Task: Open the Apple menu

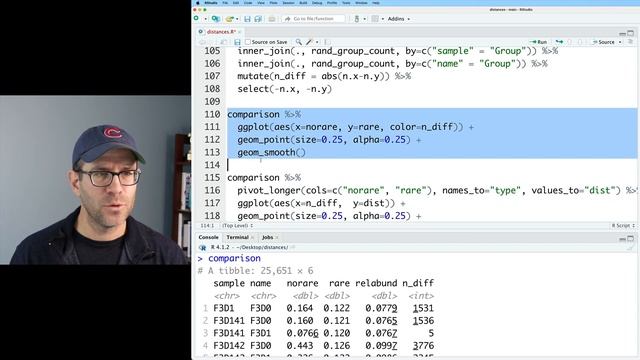Action: (198, 3)
